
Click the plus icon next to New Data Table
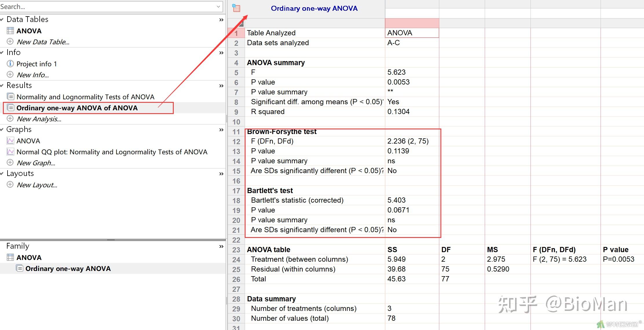[10, 41]
